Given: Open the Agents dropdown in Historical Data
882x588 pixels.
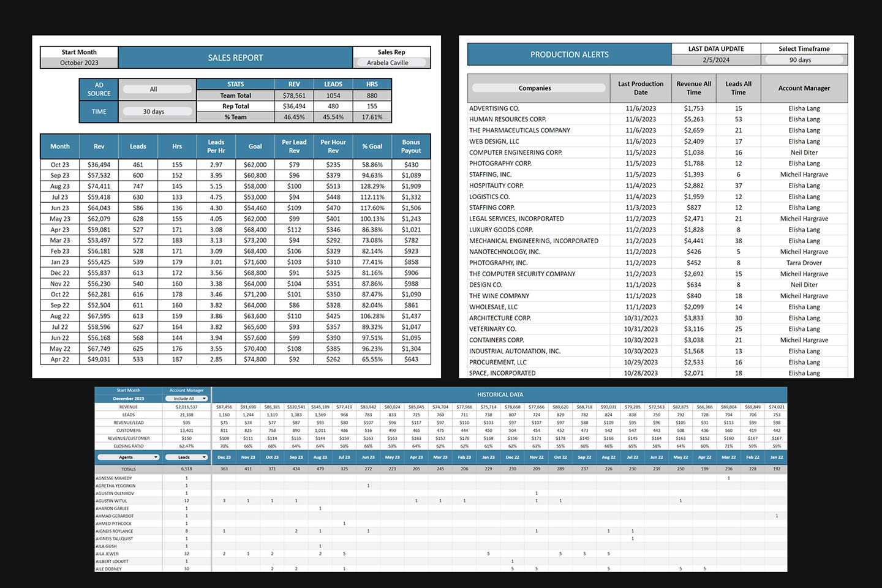Looking at the screenshot, I should [129, 458].
